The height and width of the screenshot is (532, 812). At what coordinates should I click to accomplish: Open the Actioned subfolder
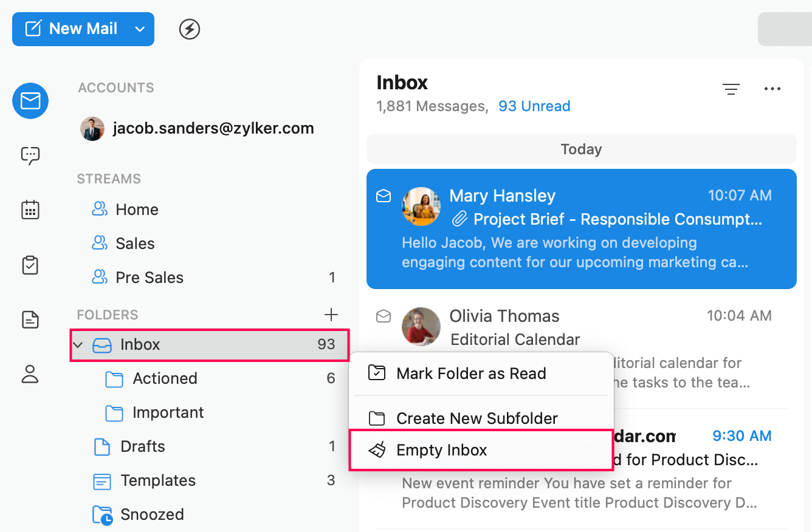(165, 378)
